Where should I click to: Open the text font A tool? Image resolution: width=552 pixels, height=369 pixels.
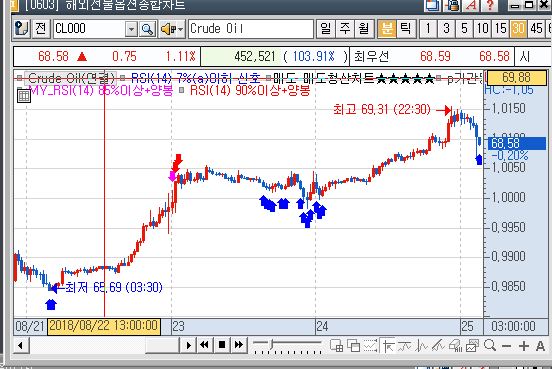pyautogui.click(x=541, y=346)
